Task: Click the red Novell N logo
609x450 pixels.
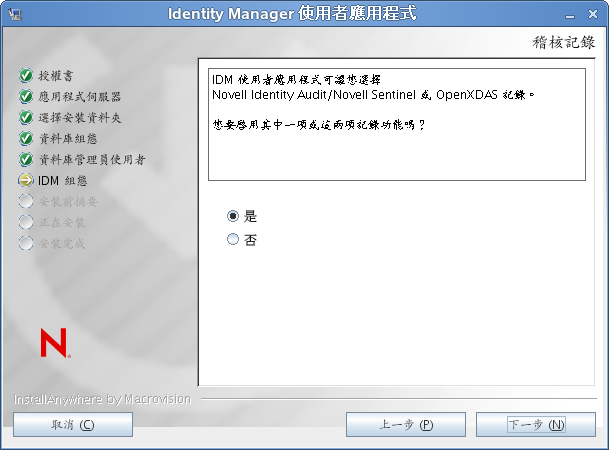Action: click(54, 343)
